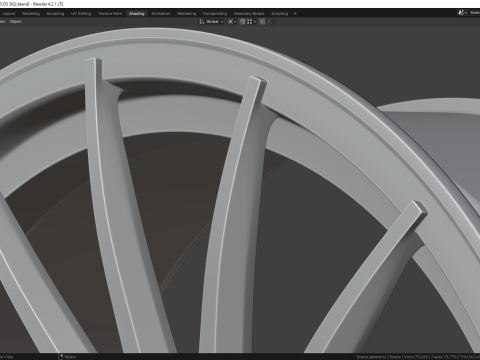The width and height of the screenshot is (480, 360).
Task: Switch to the Modeling workspace tab
Action: [31, 14]
